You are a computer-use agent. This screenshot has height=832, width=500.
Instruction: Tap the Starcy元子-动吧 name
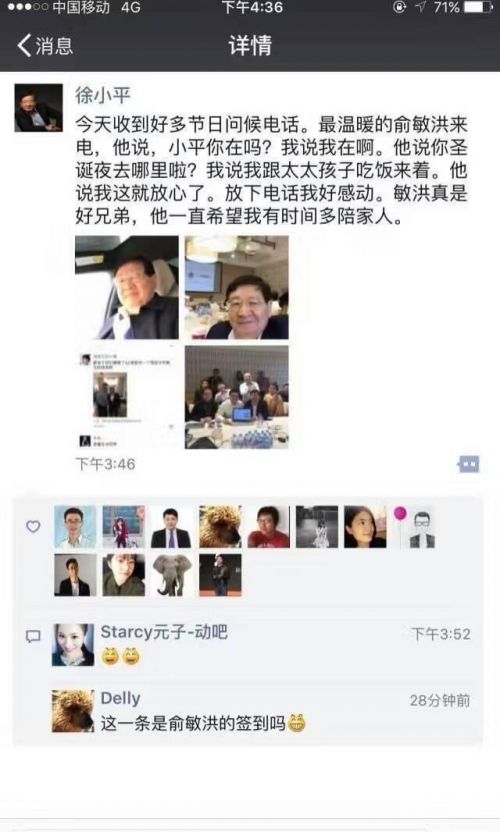(x=164, y=632)
